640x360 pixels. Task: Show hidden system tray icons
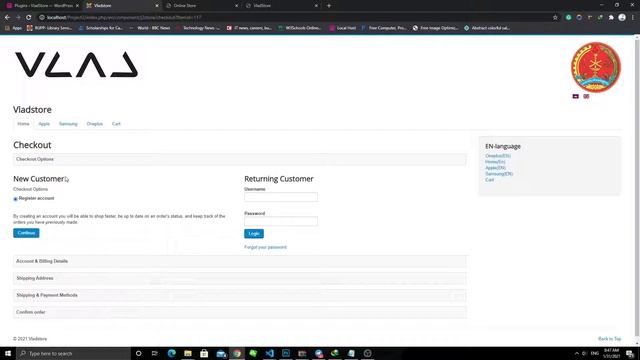pos(576,353)
